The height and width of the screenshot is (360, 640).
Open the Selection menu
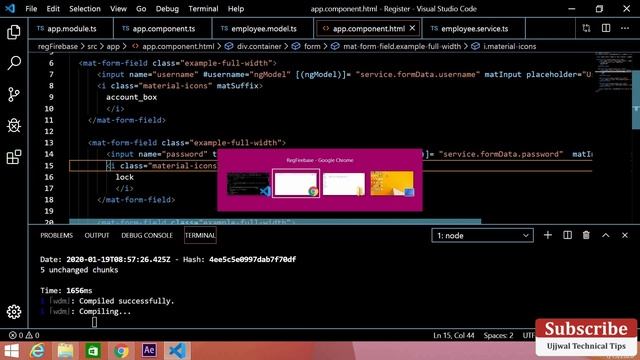click(x=84, y=9)
